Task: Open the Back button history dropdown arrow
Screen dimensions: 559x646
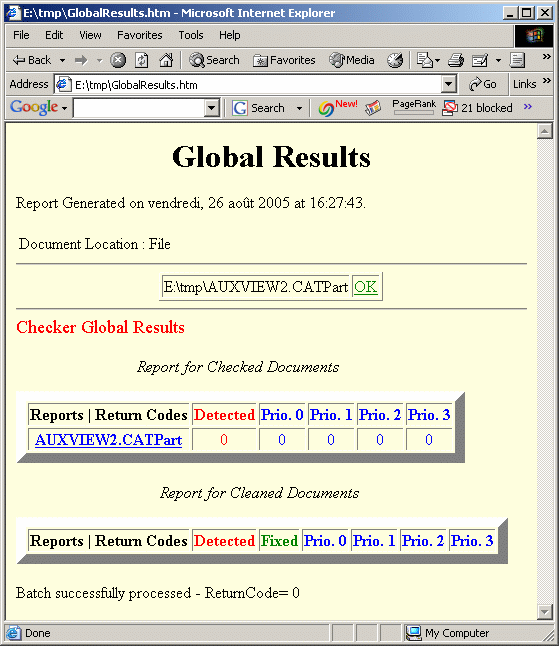Action: 62,61
